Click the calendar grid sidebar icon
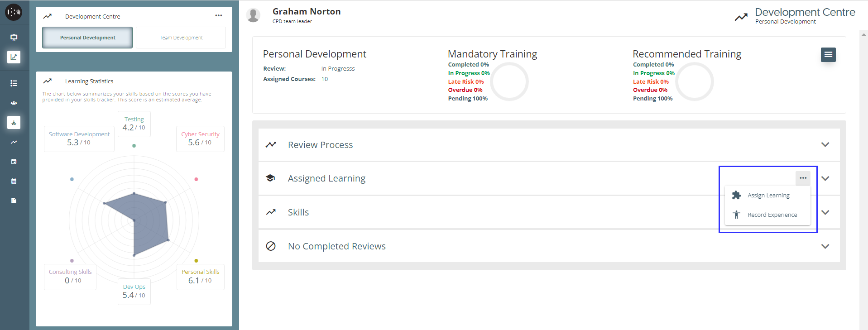 pos(14,181)
